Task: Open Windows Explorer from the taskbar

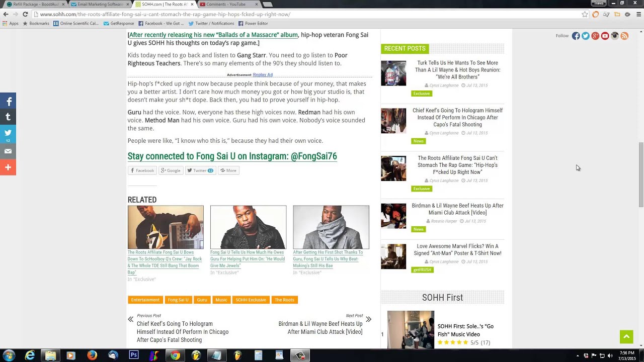Action: point(50,355)
